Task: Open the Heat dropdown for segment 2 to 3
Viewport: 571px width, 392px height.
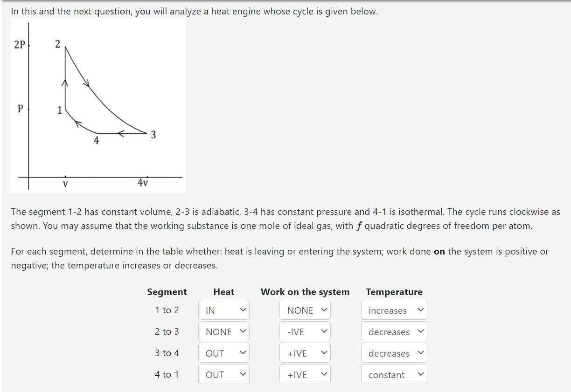Action: coord(223,331)
